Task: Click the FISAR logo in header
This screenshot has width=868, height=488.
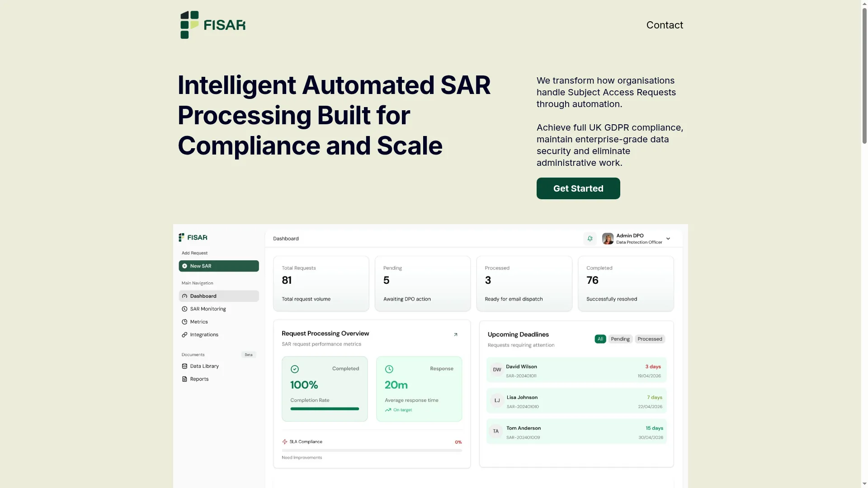Action: pos(212,25)
